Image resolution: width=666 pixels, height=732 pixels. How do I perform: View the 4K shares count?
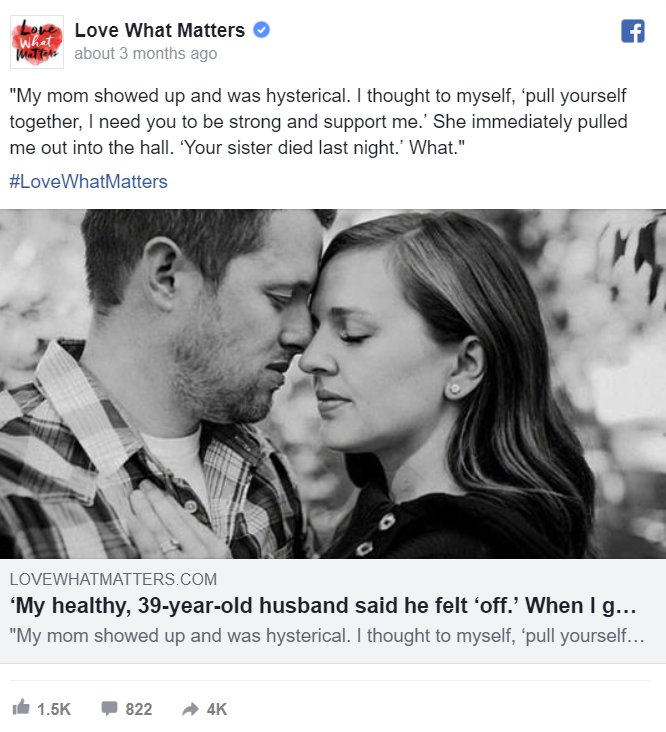[217, 709]
